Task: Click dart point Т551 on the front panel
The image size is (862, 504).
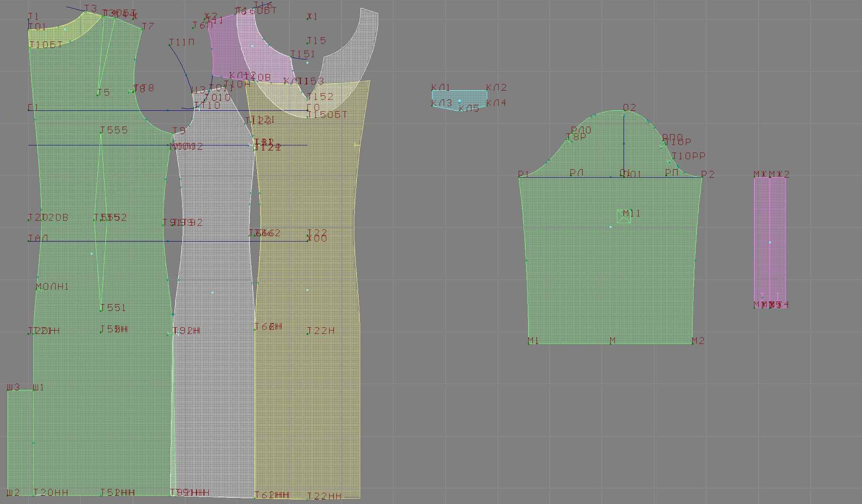Action: coord(101,310)
